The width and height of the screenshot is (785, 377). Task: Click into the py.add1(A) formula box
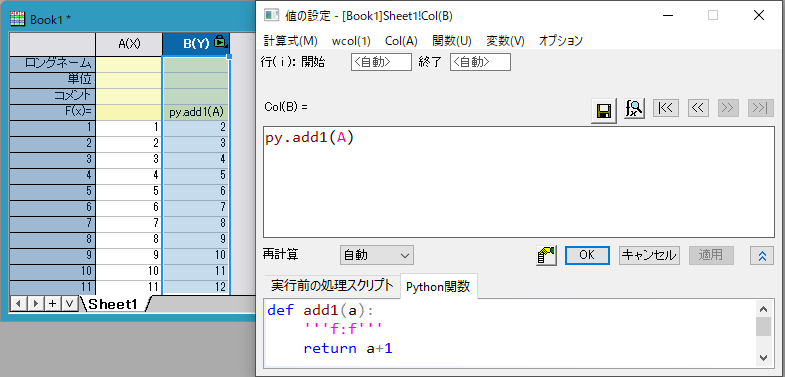[519, 182]
